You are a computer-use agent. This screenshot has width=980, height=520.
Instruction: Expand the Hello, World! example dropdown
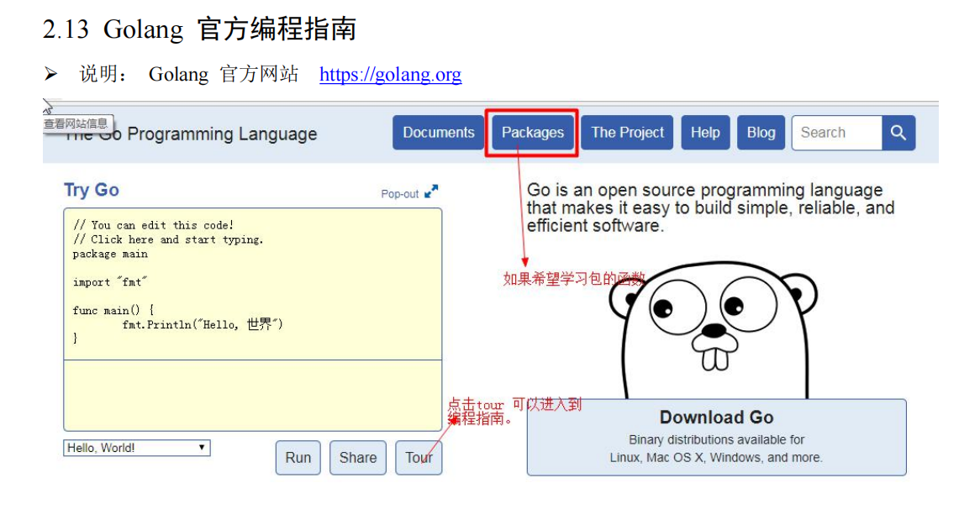[137, 448]
